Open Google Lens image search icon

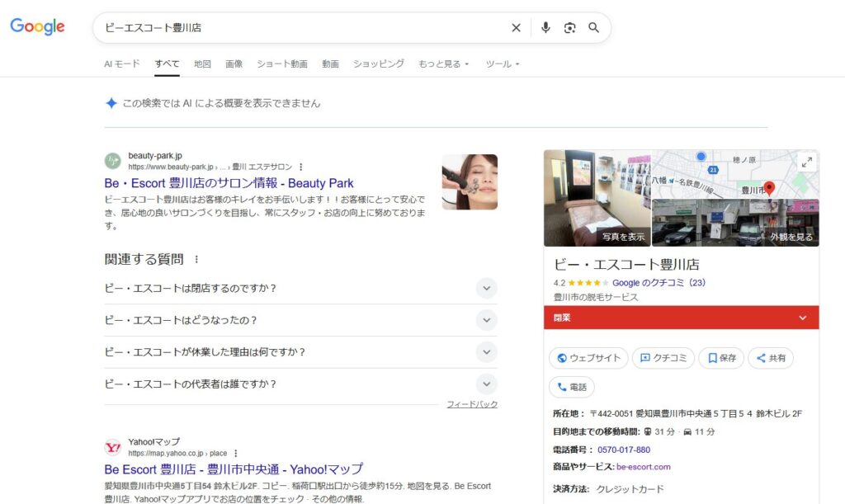click(569, 28)
